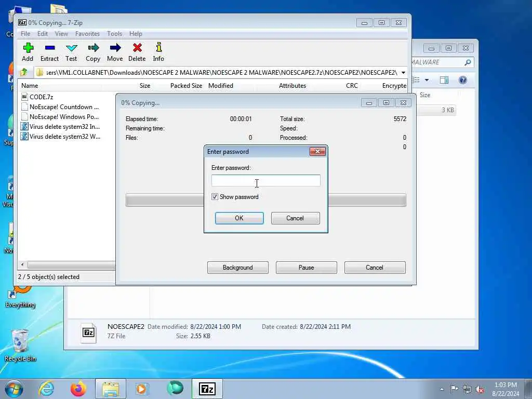Click inside the Enter password field
This screenshot has height=399, width=532.
tap(265, 180)
